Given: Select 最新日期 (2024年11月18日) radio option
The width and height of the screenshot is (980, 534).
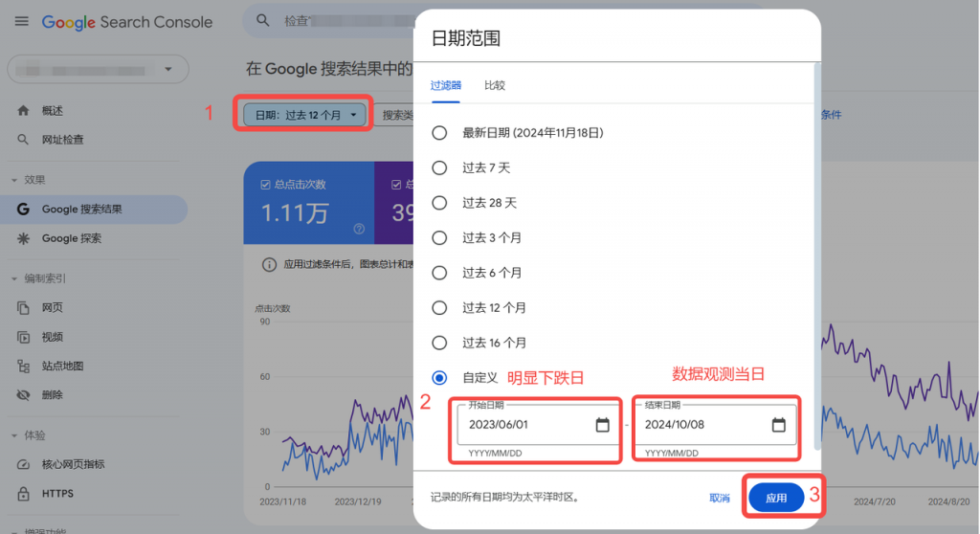Looking at the screenshot, I should tap(439, 133).
